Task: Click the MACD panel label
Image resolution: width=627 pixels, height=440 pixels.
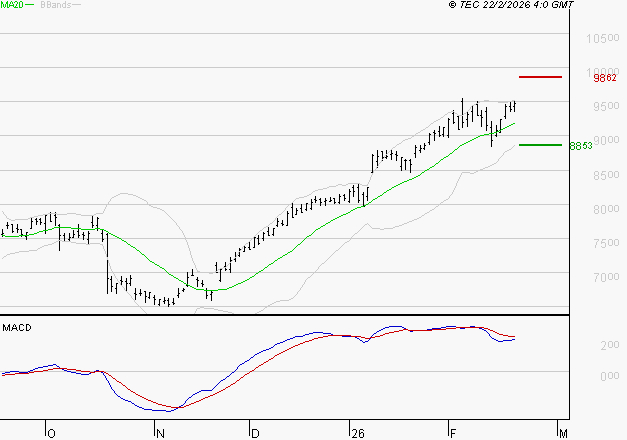Action: 17,328
